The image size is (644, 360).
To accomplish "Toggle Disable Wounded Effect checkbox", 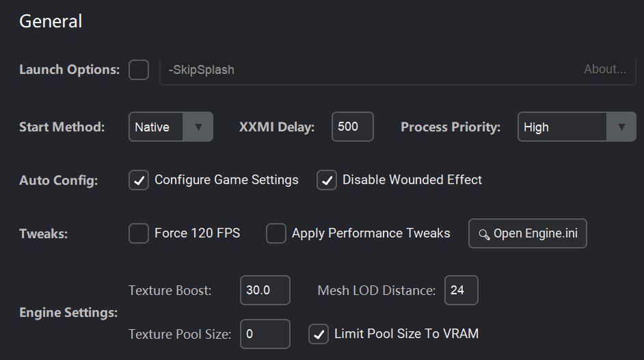I will pos(327,181).
